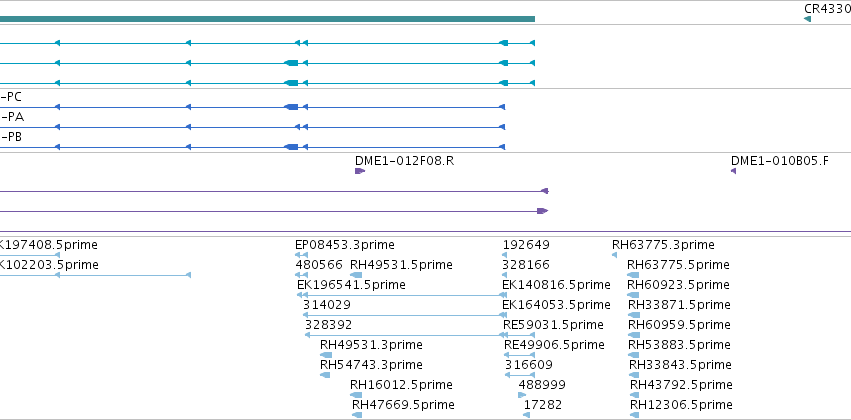851x420 pixels.
Task: Select the RH43792.5prime EST label
Action: pyautogui.click(x=681, y=385)
